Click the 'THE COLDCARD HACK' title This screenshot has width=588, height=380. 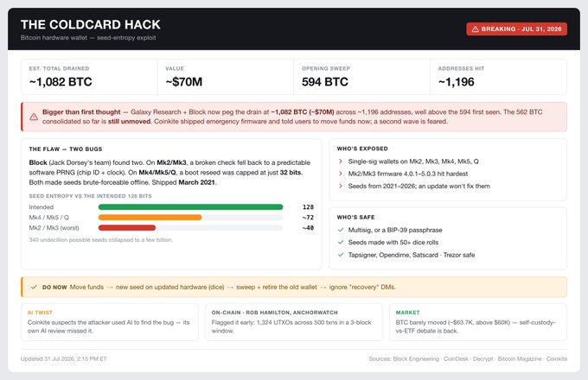click(91, 25)
